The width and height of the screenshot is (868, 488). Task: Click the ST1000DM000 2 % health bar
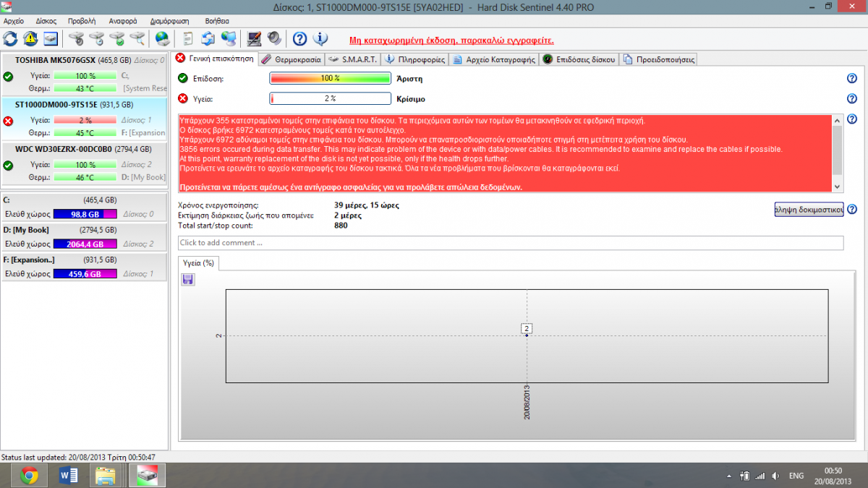point(85,120)
